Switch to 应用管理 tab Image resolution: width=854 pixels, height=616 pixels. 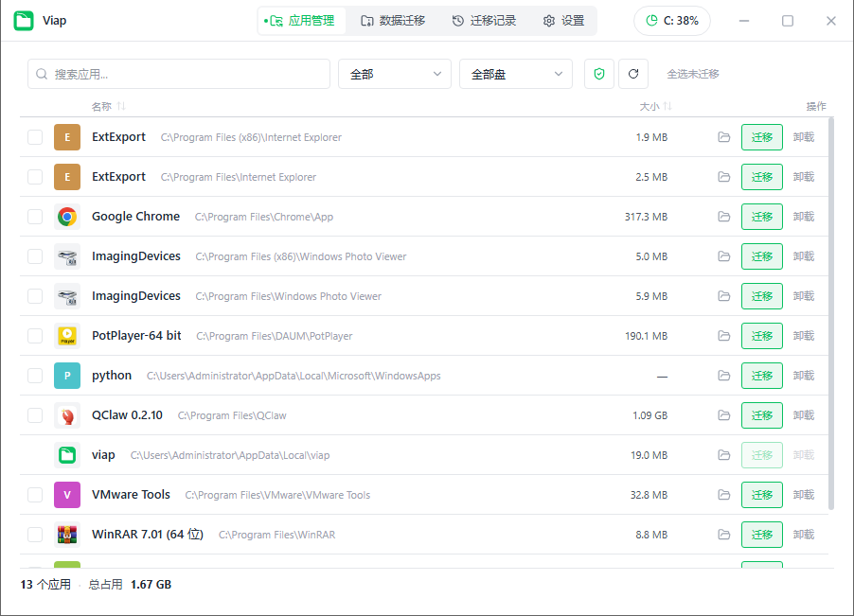click(301, 21)
